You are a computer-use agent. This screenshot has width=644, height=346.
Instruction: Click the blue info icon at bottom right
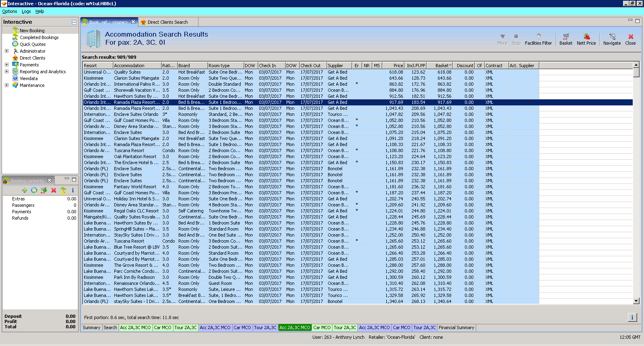[632, 317]
